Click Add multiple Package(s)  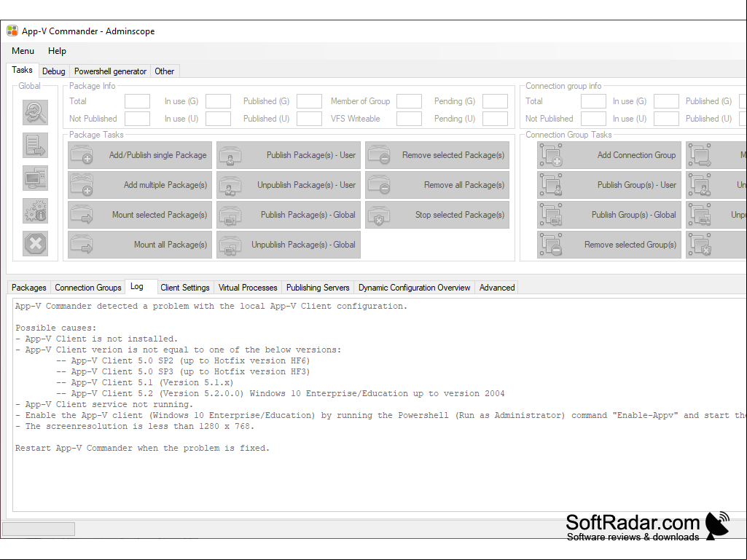[x=140, y=185]
